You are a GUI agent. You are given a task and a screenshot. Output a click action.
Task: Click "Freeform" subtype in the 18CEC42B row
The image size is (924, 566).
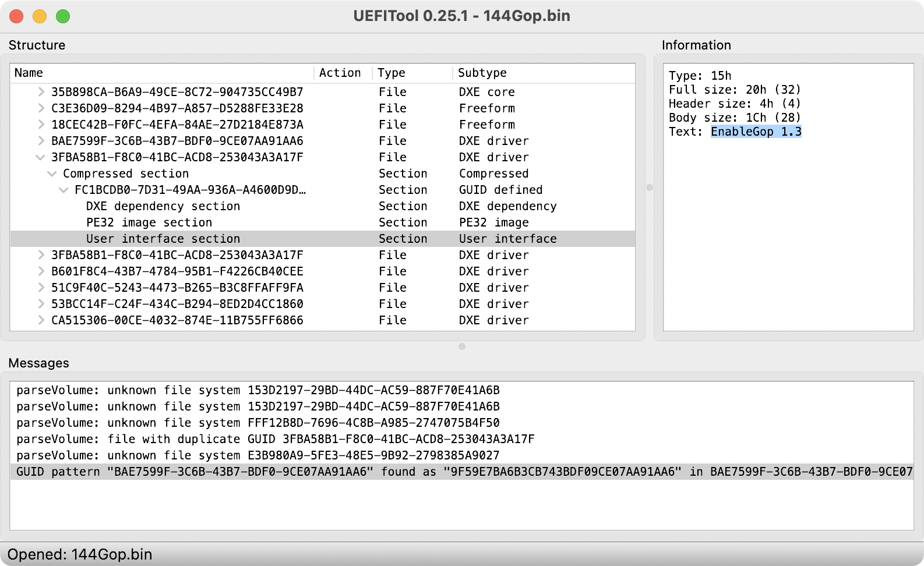[x=487, y=125]
